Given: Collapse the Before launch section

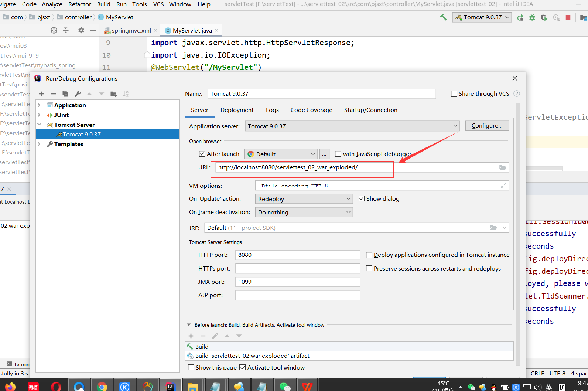Looking at the screenshot, I should [189, 325].
